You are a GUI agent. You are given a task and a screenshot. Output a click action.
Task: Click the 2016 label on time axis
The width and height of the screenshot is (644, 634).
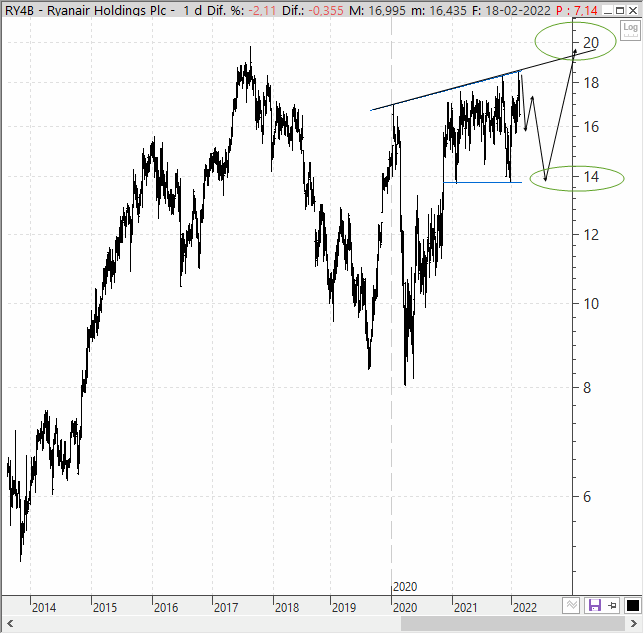pos(166,607)
